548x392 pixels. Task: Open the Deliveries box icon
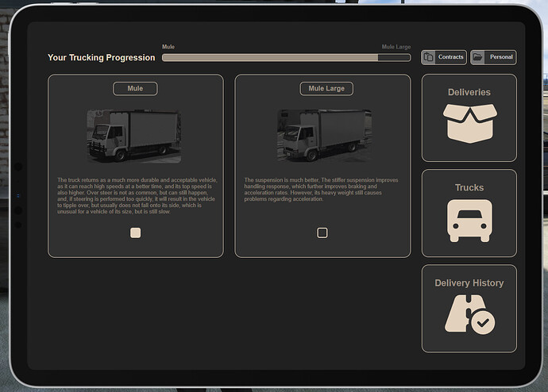(x=469, y=123)
